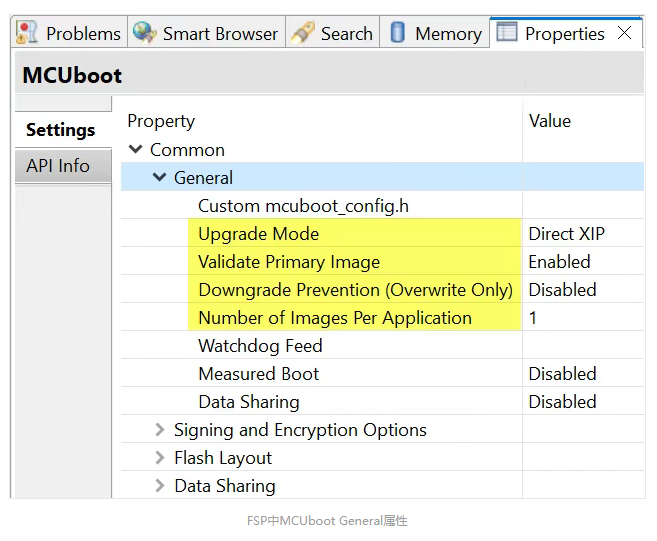Screen dimensions: 657x541
Task: Select Number of Images Per Application
Action: pyautogui.click(x=335, y=318)
